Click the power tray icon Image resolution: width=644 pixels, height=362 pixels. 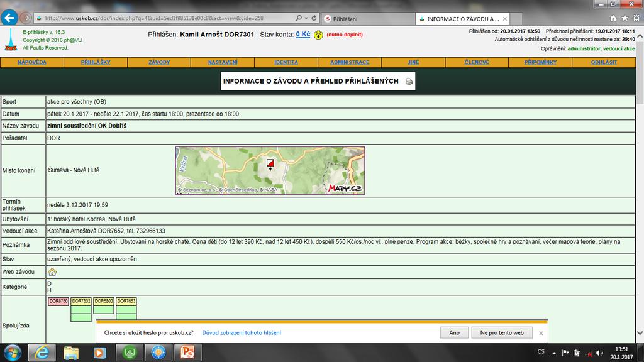[x=577, y=353]
